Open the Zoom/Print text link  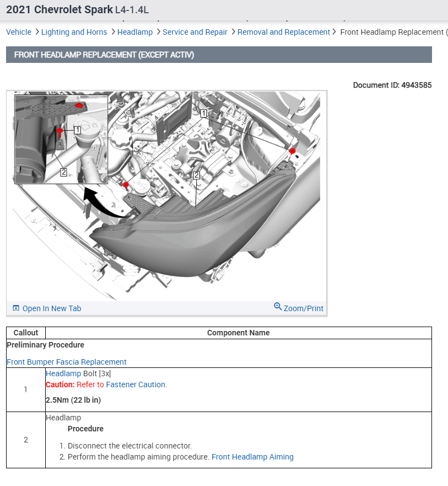tap(304, 308)
